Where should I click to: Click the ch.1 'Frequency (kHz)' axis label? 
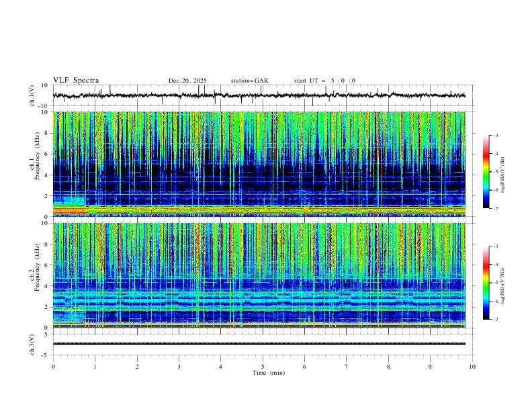coord(38,156)
